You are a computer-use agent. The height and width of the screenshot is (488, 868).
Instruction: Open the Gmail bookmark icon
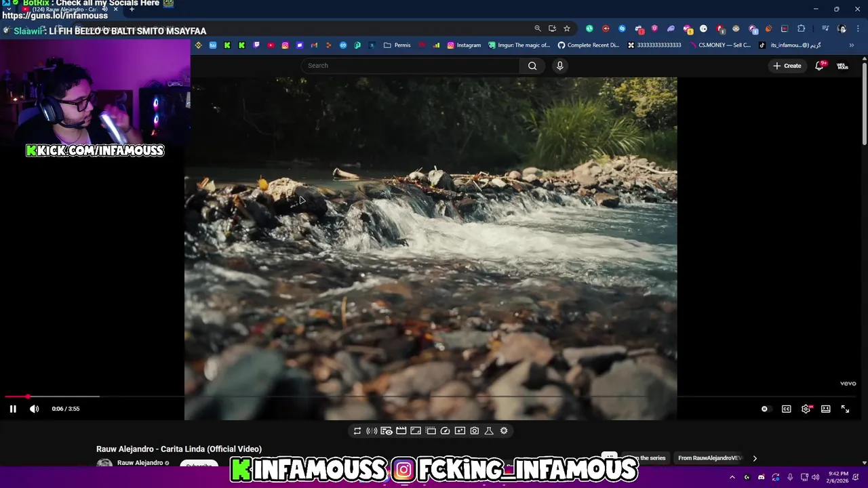[x=314, y=45]
